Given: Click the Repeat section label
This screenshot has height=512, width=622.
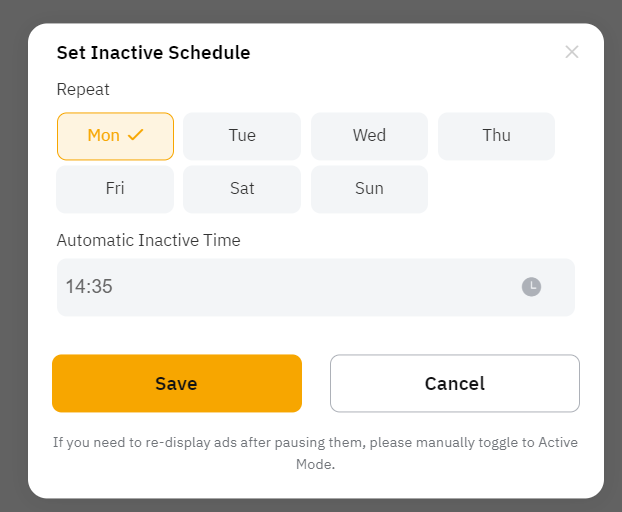Looking at the screenshot, I should (x=83, y=90).
